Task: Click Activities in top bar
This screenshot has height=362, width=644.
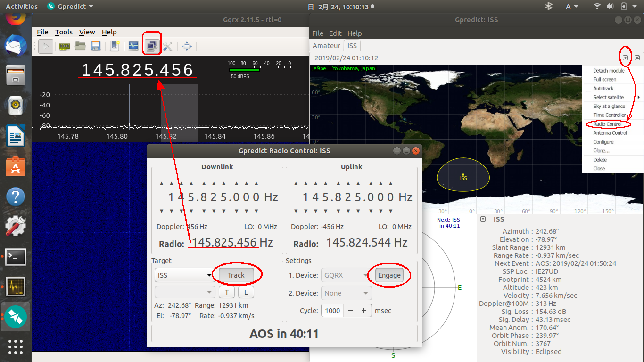Action: [22, 7]
